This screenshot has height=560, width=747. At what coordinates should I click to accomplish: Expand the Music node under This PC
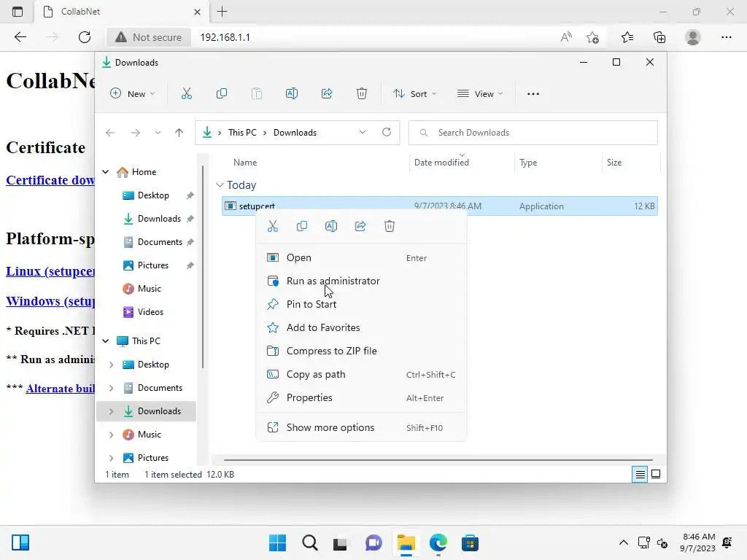[111, 435]
